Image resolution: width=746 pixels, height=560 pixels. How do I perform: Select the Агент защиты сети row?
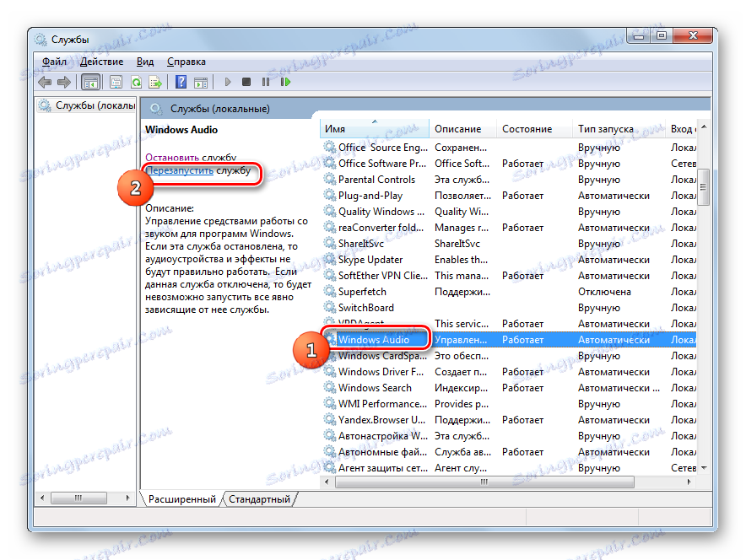click(x=509, y=468)
